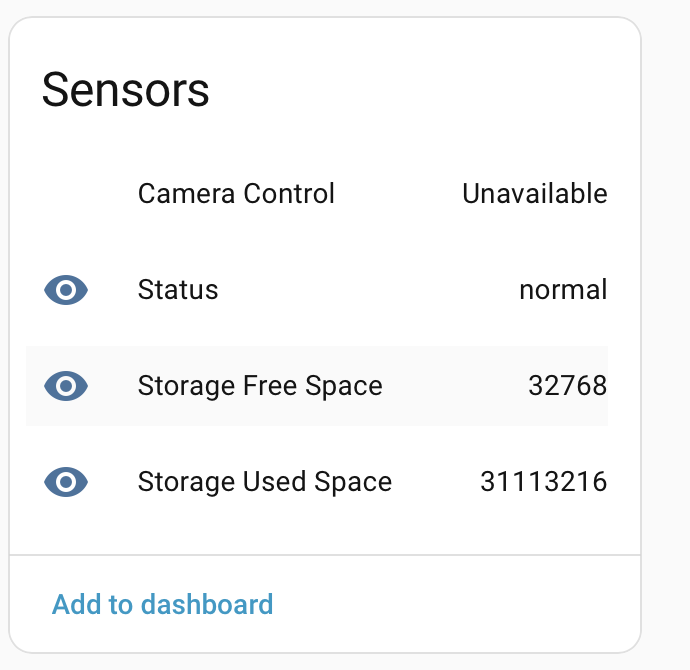690x670 pixels.
Task: Open the Camera Control entity row
Action: (317, 194)
